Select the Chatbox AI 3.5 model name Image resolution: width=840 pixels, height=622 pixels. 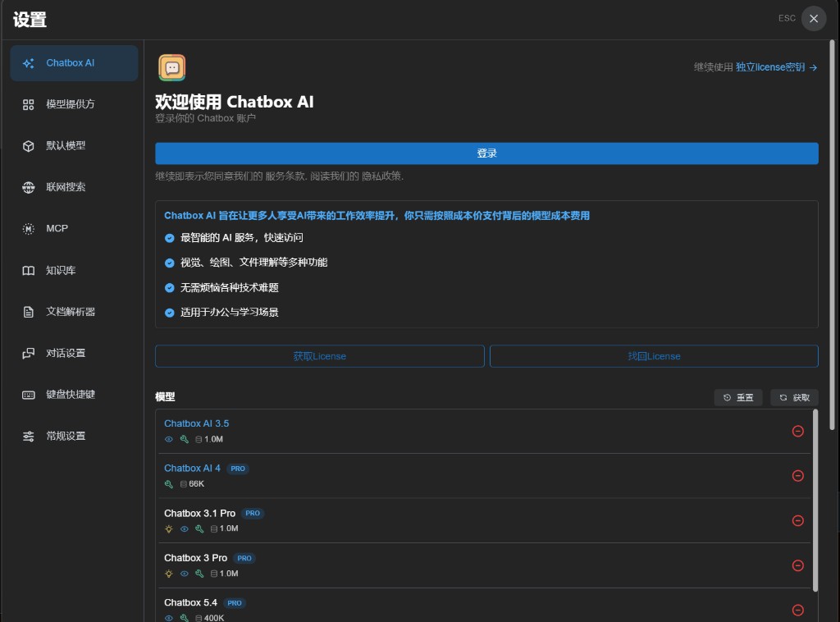tap(197, 423)
